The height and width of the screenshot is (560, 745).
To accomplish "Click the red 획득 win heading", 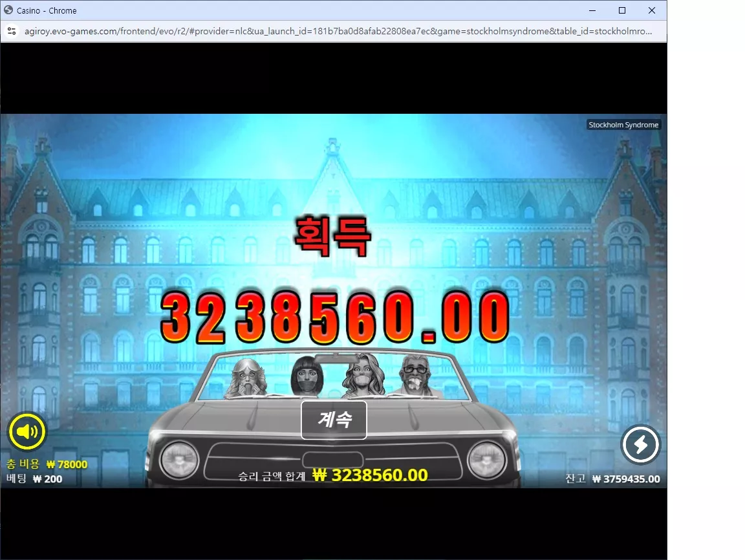I will click(332, 236).
